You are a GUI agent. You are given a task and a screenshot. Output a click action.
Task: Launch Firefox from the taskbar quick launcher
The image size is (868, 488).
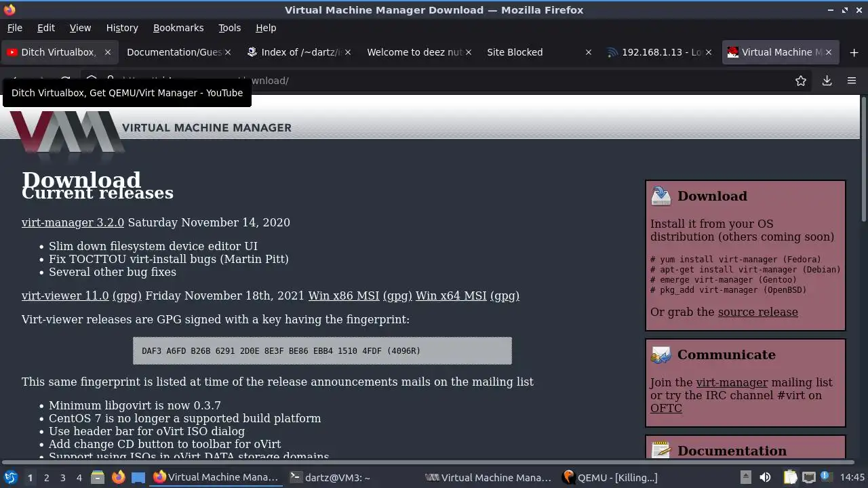[118, 477]
